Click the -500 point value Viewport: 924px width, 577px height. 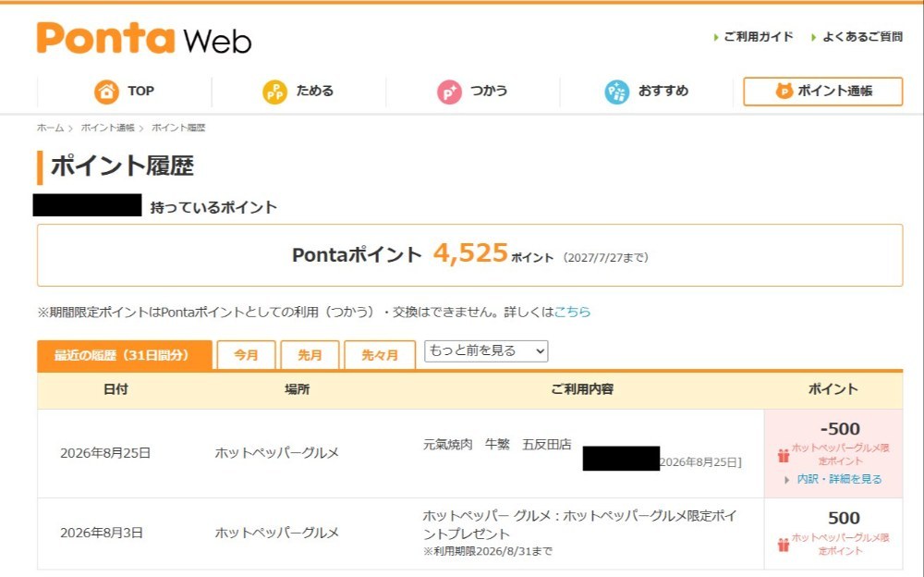[840, 429]
